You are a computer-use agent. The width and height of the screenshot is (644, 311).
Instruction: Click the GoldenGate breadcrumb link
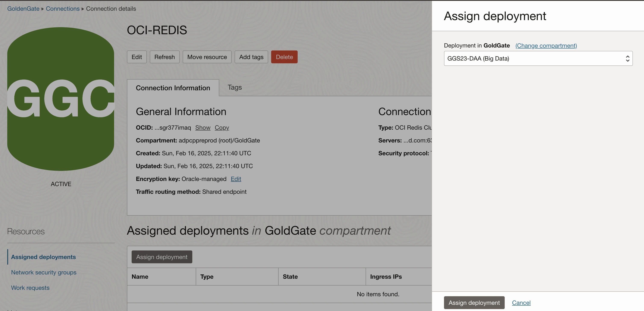pyautogui.click(x=23, y=9)
